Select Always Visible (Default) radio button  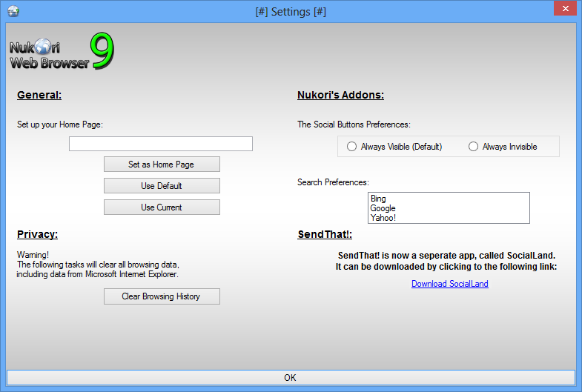394,147
